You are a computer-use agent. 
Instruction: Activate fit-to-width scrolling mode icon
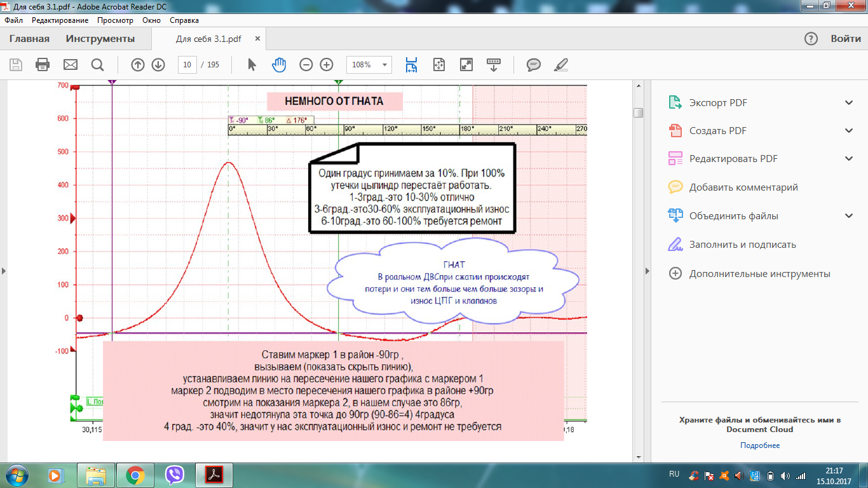point(411,64)
